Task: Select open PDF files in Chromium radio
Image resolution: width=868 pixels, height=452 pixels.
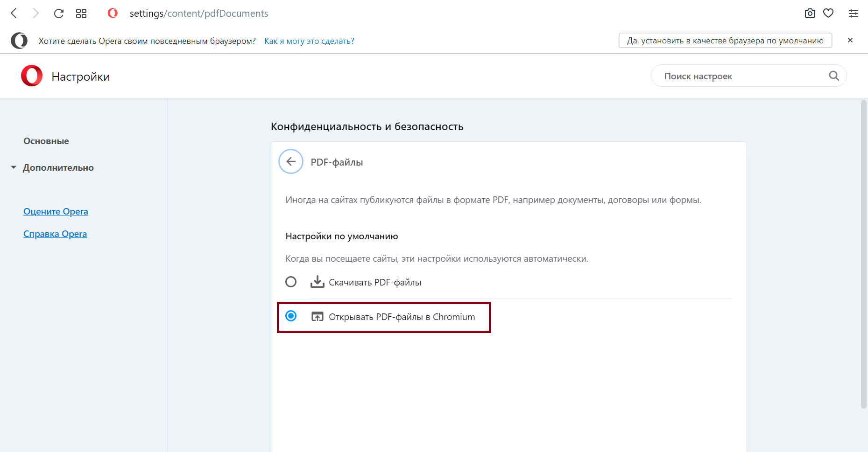Action: (x=291, y=316)
